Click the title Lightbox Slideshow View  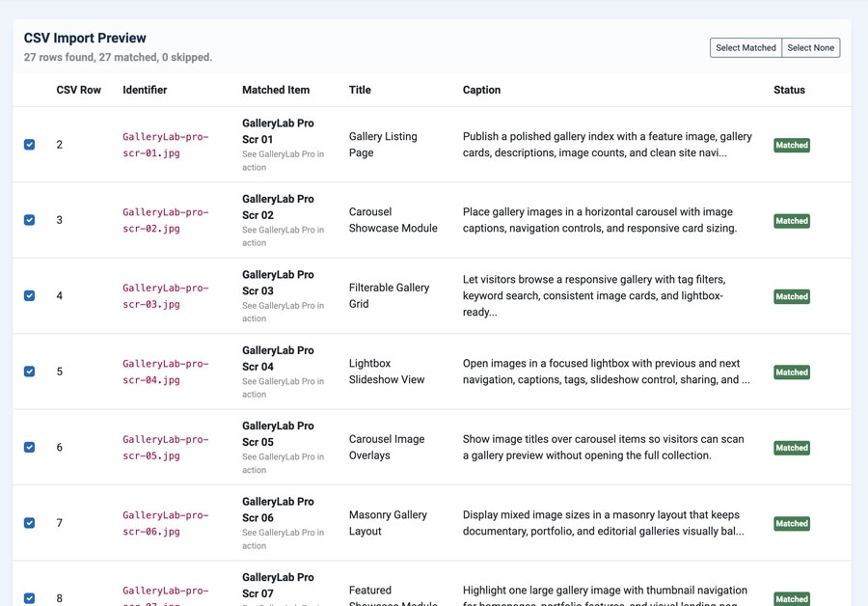[387, 372]
